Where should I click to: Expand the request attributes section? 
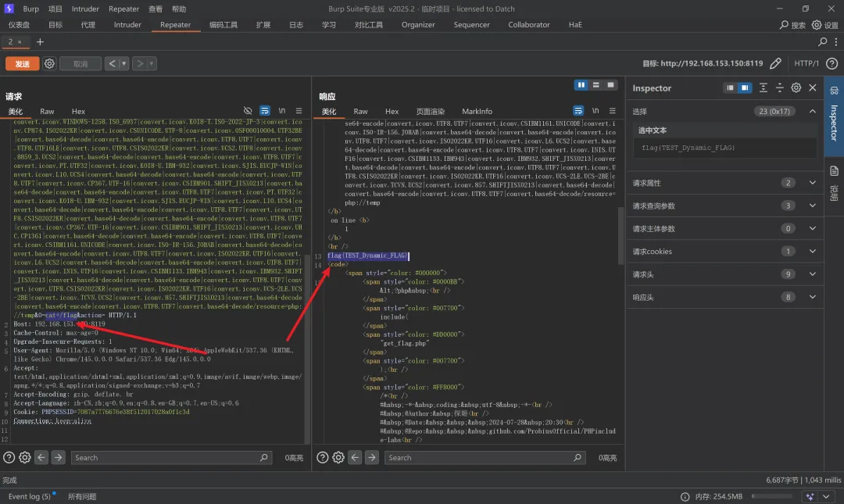[813, 183]
